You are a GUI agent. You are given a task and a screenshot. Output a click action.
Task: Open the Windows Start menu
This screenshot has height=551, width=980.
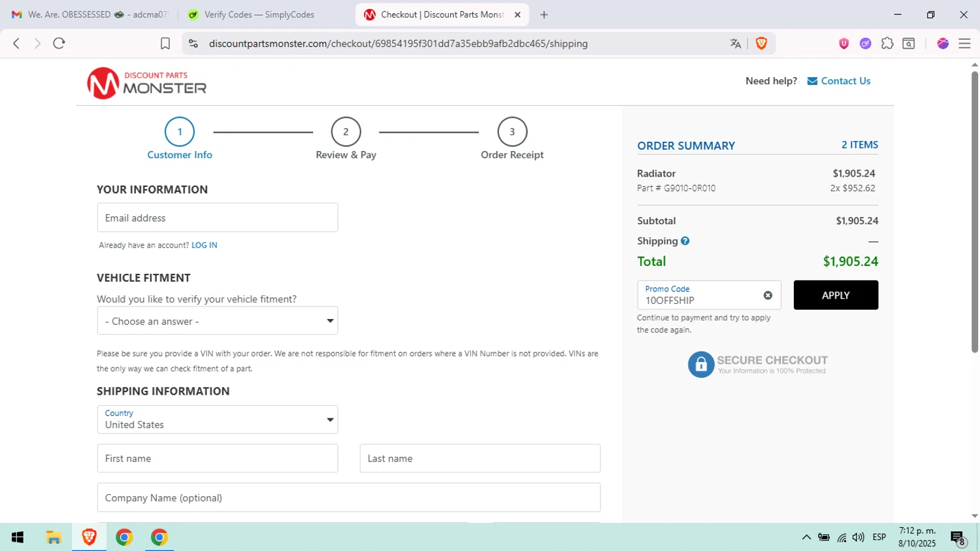[x=18, y=537]
